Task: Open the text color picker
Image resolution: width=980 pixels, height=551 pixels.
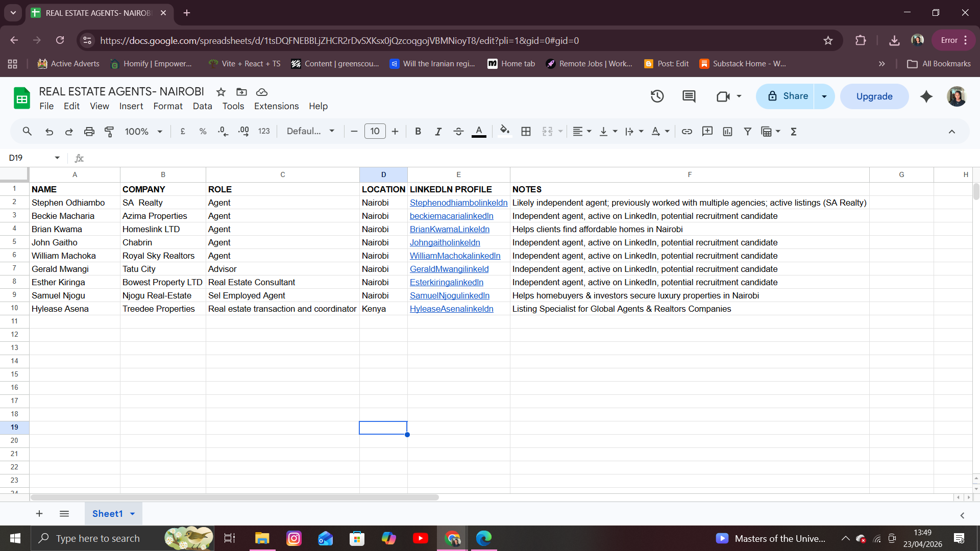Action: click(479, 132)
